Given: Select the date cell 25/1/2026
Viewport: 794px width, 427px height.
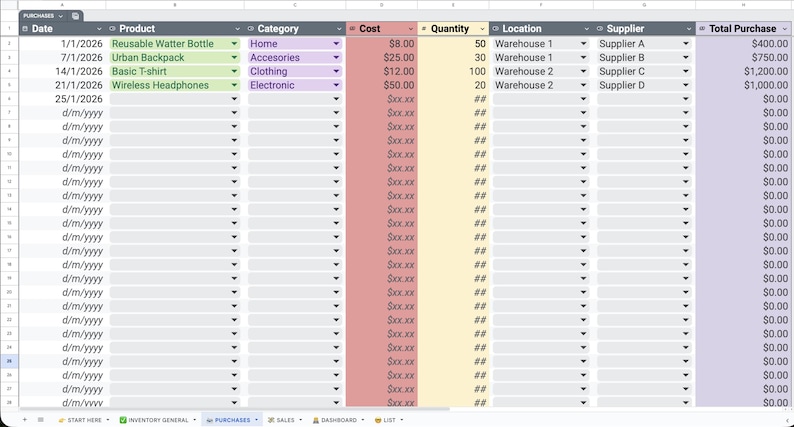Looking at the screenshot, I should pyautogui.click(x=63, y=99).
